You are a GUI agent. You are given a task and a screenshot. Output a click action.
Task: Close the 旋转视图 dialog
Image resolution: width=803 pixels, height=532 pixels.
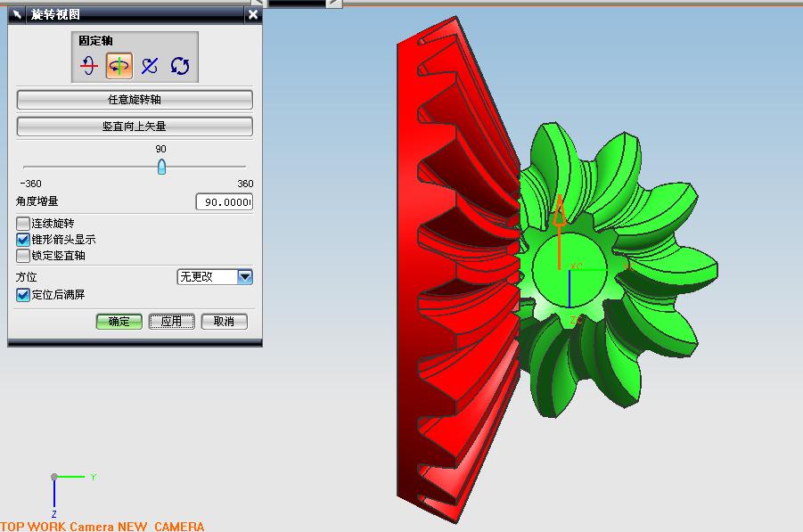tap(253, 15)
